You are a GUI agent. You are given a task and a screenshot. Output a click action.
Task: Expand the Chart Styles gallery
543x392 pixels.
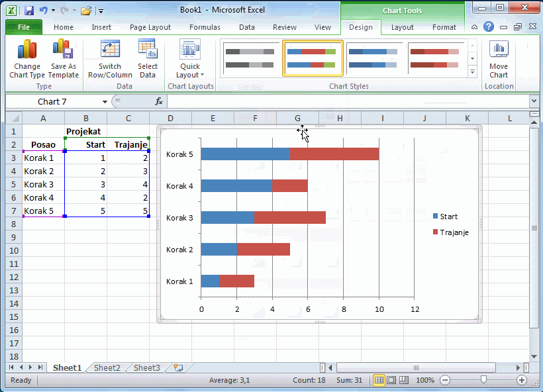tap(472, 72)
